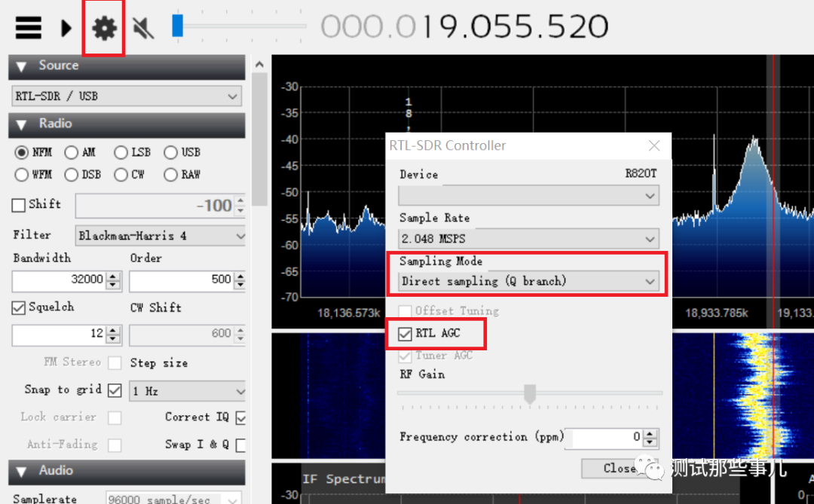
Task: Collapse the Radio panel
Action: (x=22, y=124)
